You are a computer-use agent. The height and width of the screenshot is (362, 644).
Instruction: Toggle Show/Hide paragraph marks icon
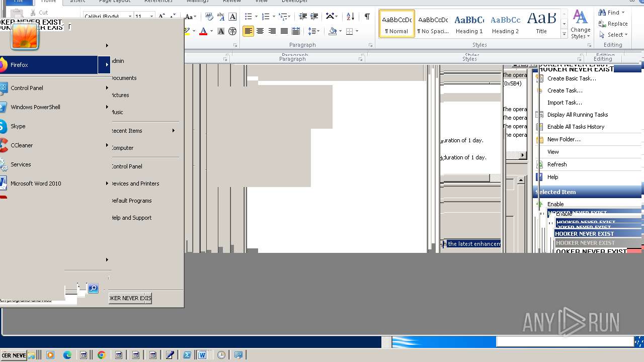367,17
